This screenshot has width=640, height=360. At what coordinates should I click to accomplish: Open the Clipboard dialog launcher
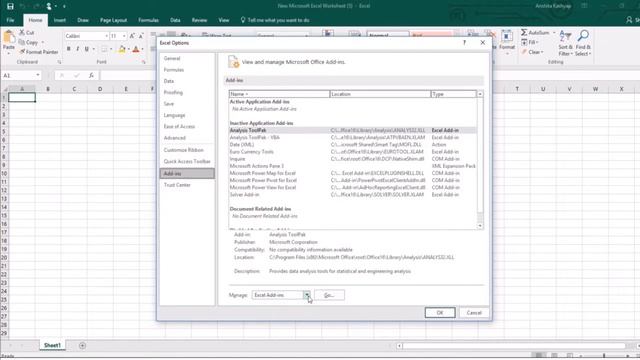59,62
